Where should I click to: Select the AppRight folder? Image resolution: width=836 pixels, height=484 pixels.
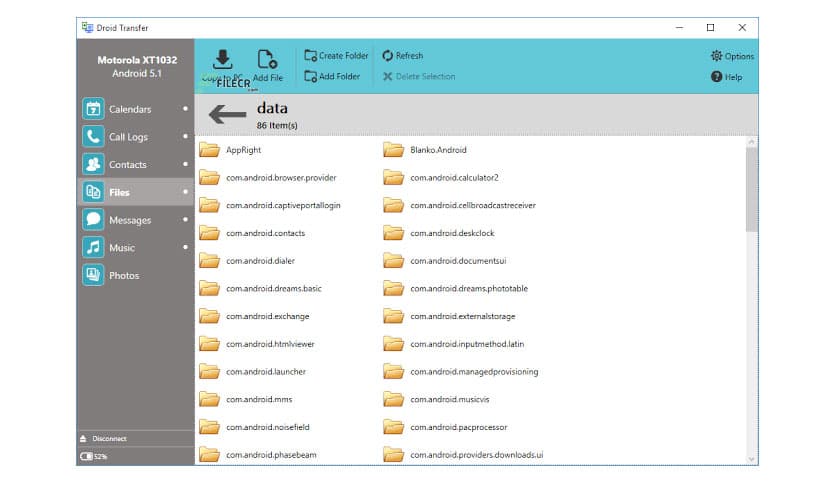(x=230, y=150)
